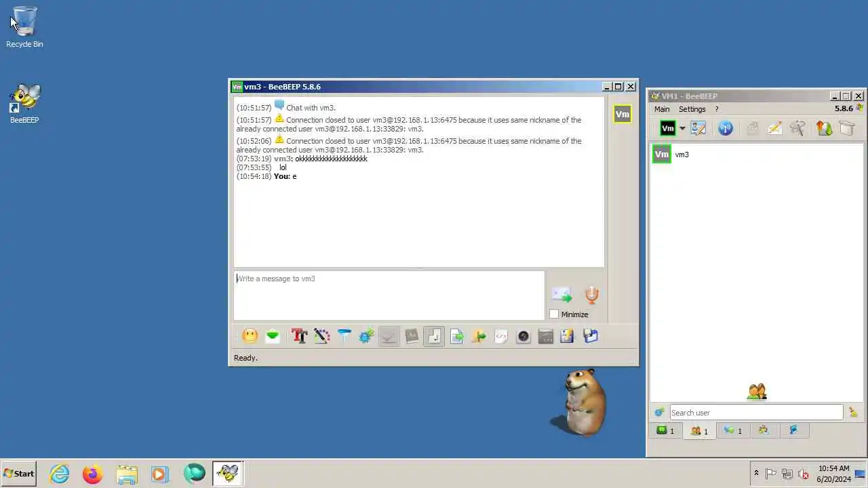Expand the status dropdown arrow next to Vm

[x=683, y=129]
